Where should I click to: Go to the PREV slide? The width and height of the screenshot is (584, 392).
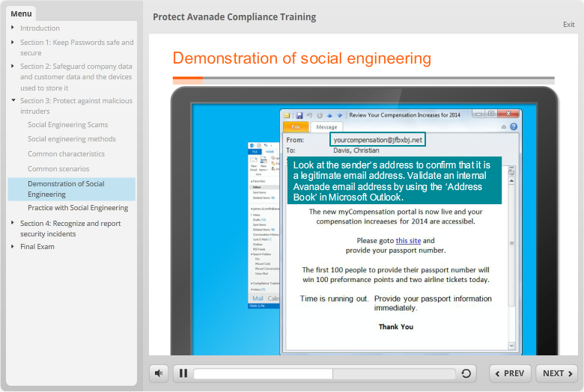[x=510, y=373]
